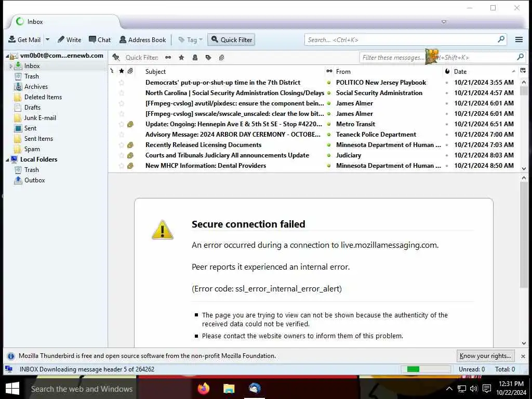This screenshot has height=399, width=532.
Task: Sort by the attachment column header
Action: click(130, 71)
